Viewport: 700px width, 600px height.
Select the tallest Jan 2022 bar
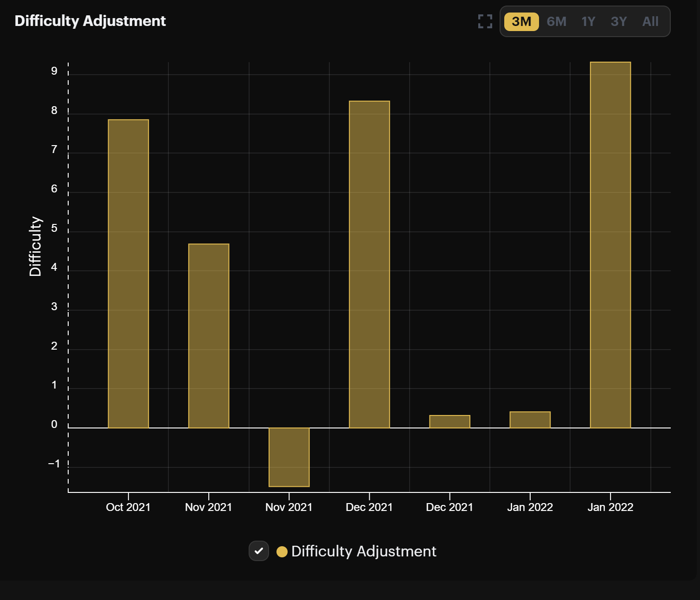pyautogui.click(x=610, y=245)
